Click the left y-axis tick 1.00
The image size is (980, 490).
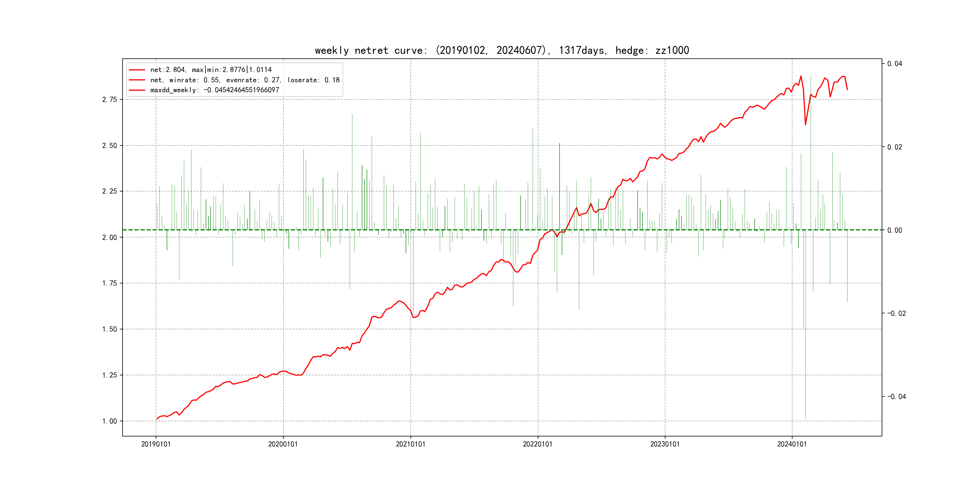point(109,421)
